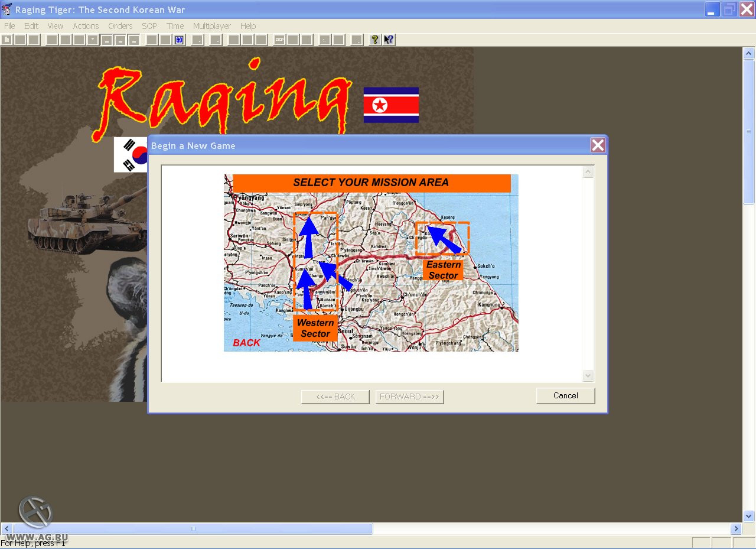The width and height of the screenshot is (756, 549).
Task: Click the main vertical scrollbar thumb
Action: click(749, 132)
